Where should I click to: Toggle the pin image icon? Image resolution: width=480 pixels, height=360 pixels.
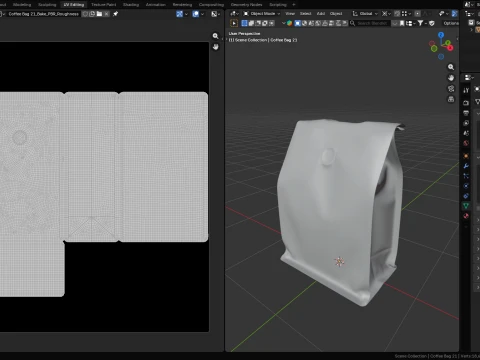[115, 14]
